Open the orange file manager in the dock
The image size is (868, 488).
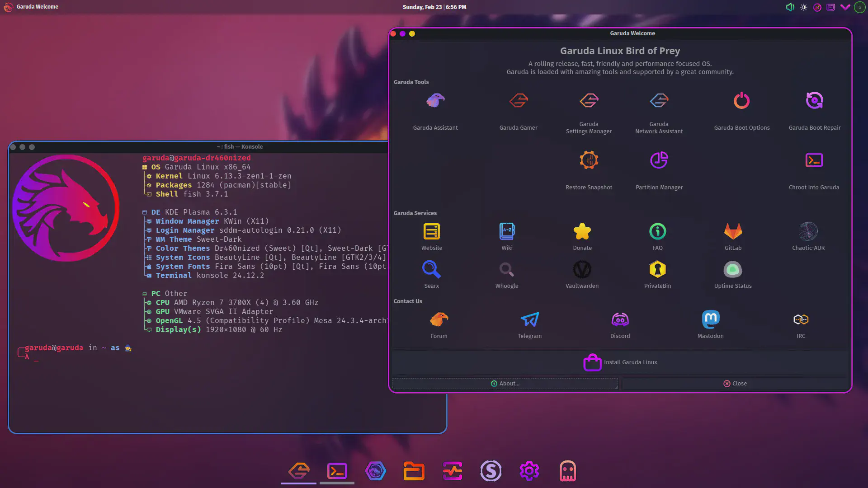(414, 470)
